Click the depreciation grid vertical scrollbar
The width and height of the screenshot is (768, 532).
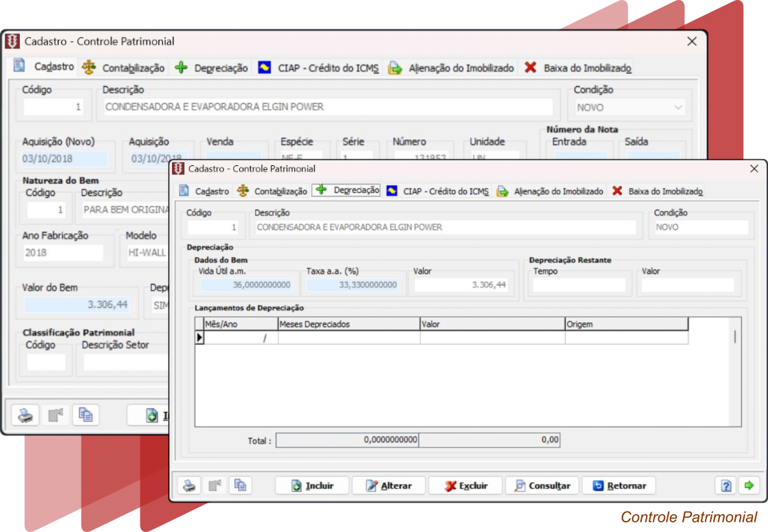[735, 337]
